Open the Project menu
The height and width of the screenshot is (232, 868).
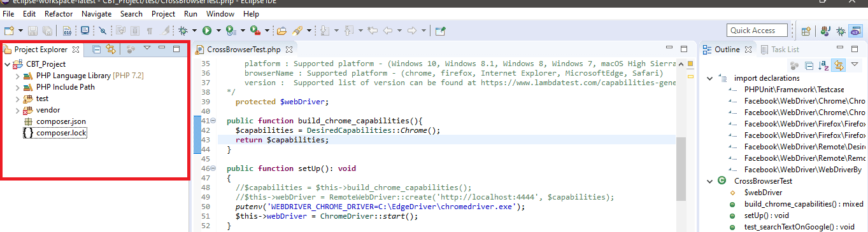pos(164,13)
